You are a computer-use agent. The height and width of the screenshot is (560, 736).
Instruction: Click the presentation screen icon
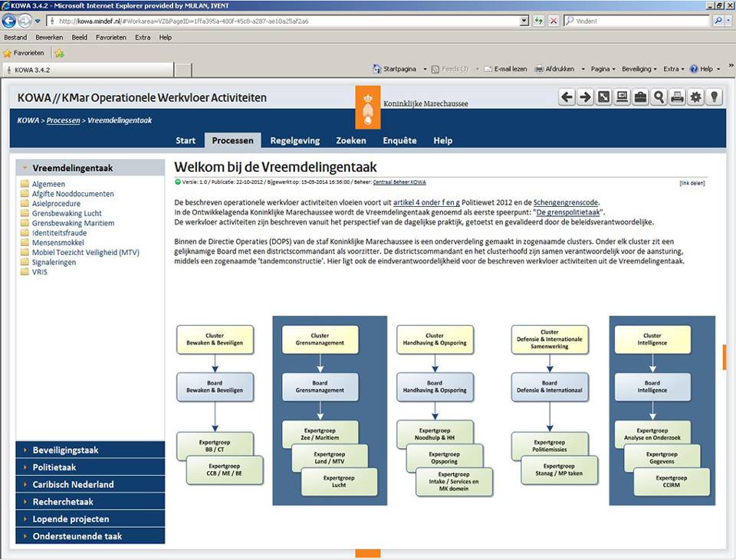pyautogui.click(x=622, y=97)
